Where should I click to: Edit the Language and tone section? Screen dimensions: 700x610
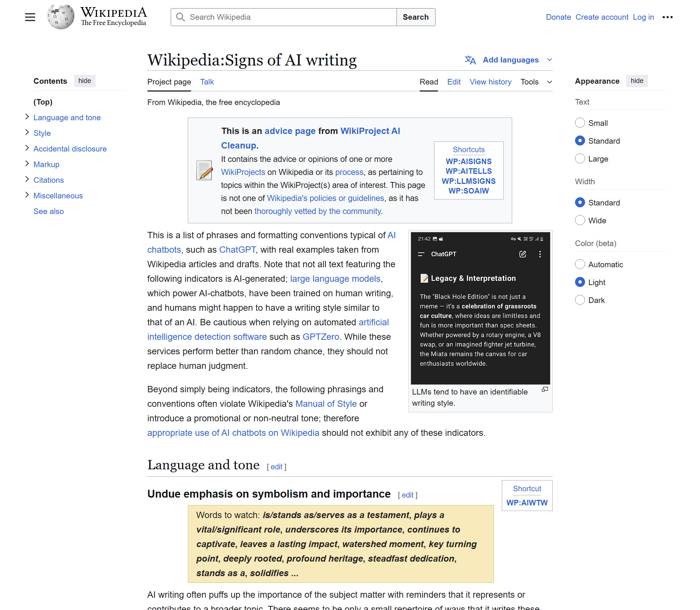[x=276, y=467]
